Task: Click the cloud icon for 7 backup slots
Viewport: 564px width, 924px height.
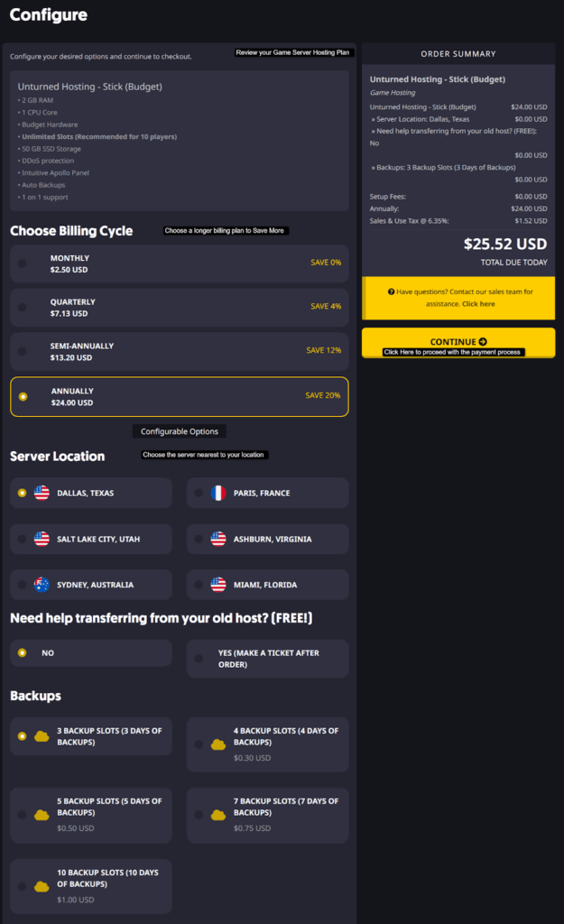Action: tap(218, 815)
